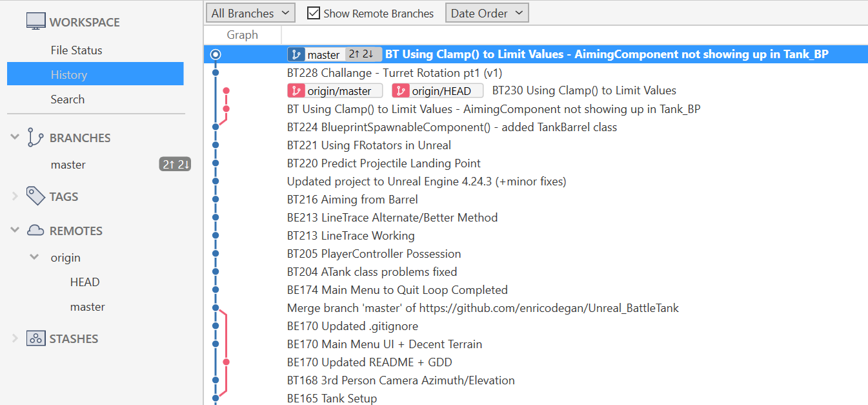
Task: Collapse the Branches section
Action: [15, 138]
